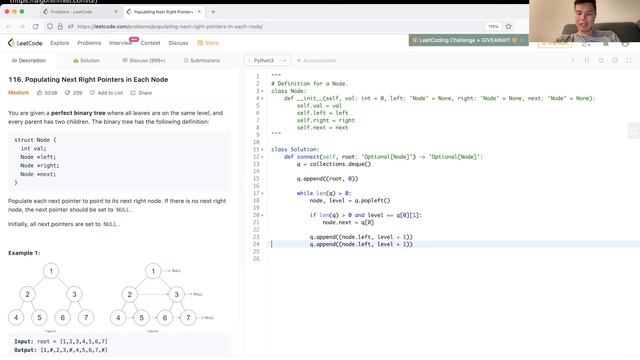The height and width of the screenshot is (360, 640).
Task: Open the Submissions tab
Action: tap(202, 60)
